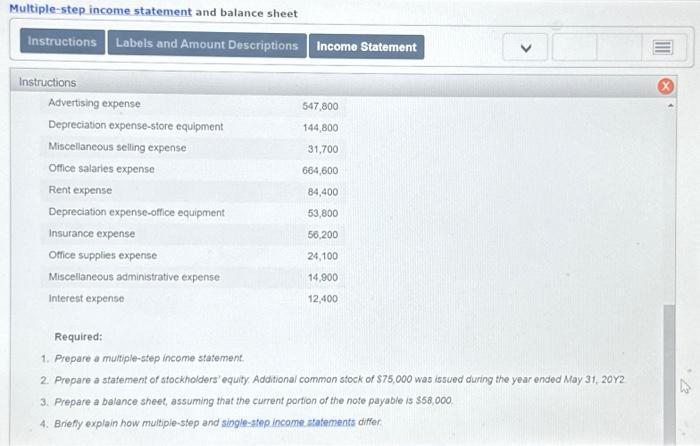Switch to the Instructions tab
Viewport: 700px width, 446px height.
[x=62, y=42]
